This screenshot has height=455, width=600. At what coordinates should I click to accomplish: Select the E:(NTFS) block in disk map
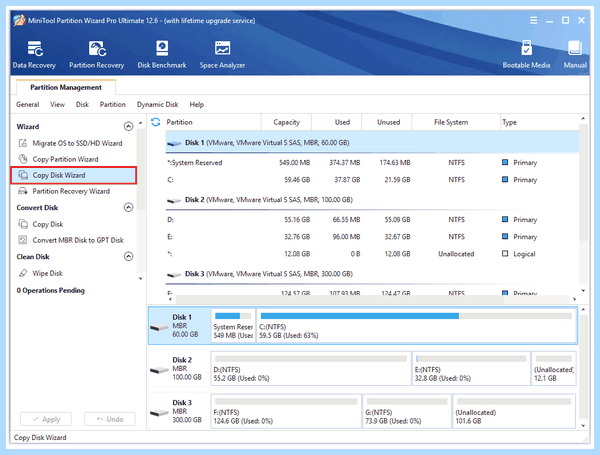coord(471,369)
